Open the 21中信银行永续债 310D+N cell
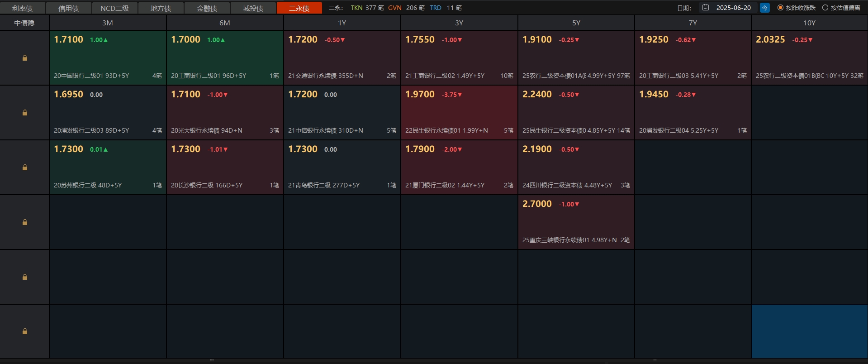The height and width of the screenshot is (364, 868). 342,113
